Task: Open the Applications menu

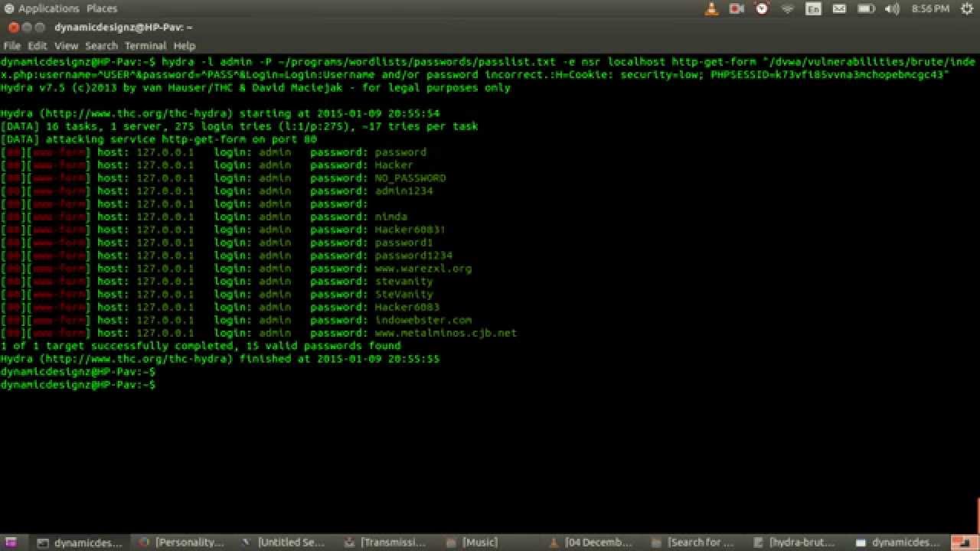Action: [x=41, y=8]
